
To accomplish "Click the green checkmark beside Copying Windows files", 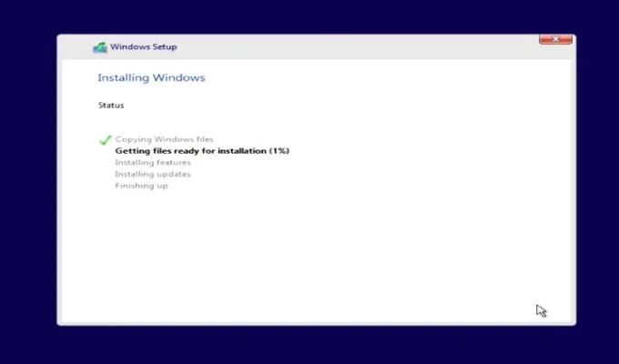I will click(105, 140).
